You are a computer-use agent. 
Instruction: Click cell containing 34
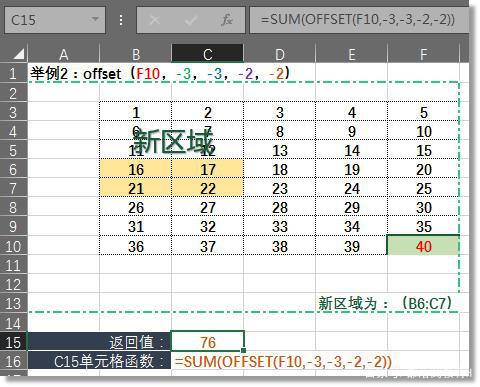[352, 226]
